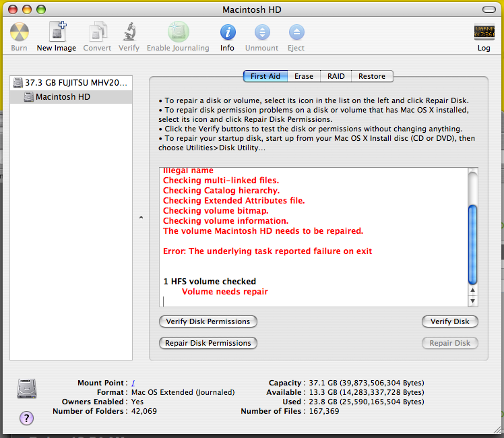Click the mount point slash link

coord(133,383)
